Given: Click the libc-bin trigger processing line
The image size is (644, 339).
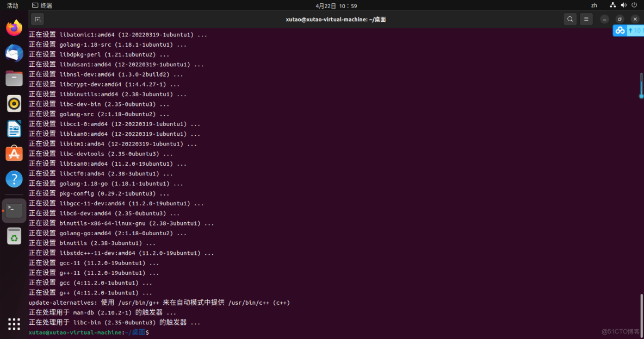Looking at the screenshot, I should pyautogui.click(x=115, y=322).
